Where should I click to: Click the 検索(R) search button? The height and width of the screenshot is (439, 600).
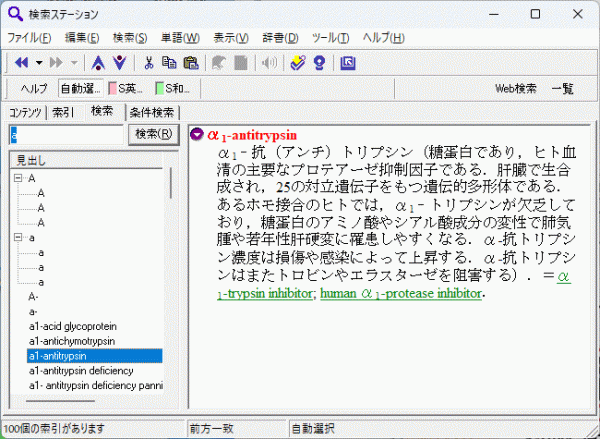click(x=154, y=134)
